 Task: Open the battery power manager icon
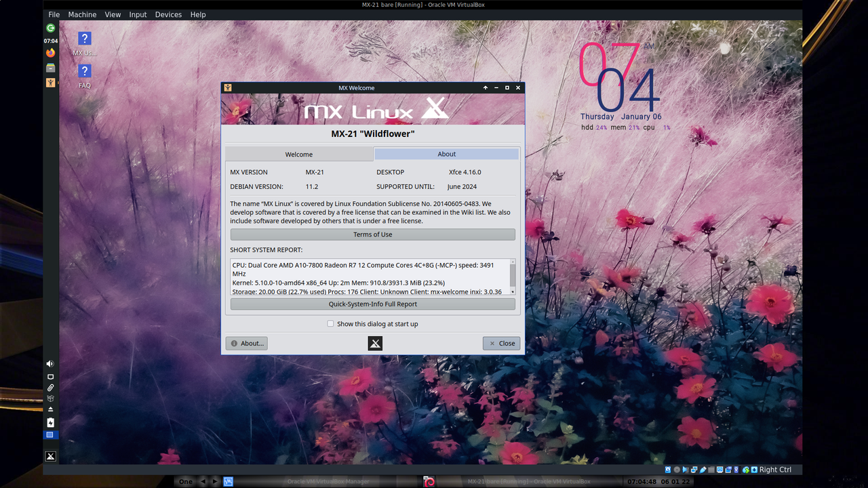click(50, 422)
